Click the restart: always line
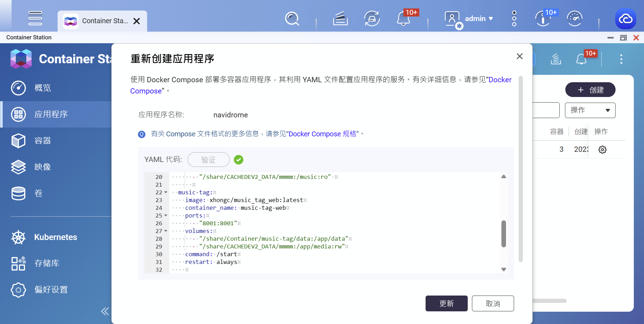This screenshot has width=644, height=324. (211, 262)
